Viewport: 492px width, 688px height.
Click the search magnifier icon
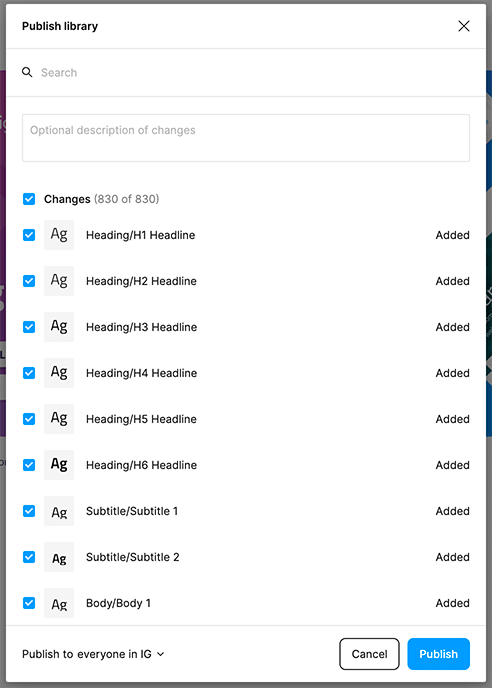click(x=27, y=72)
